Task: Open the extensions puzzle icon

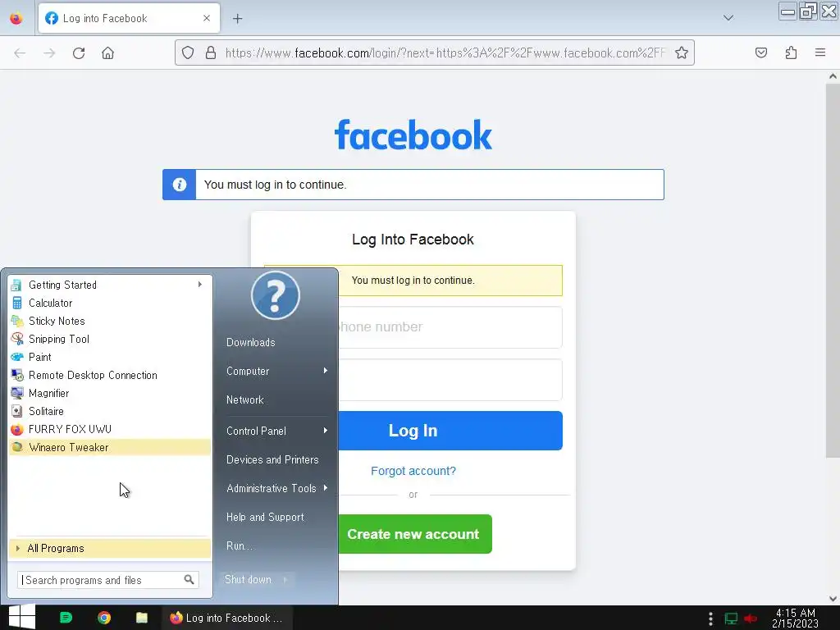Action: click(x=791, y=52)
